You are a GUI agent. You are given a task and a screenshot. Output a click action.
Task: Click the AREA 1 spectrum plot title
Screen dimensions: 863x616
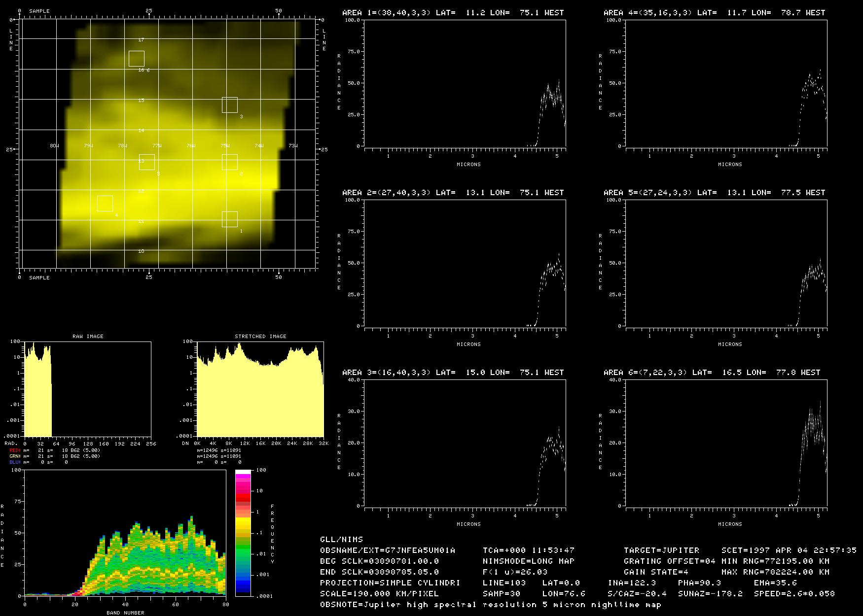point(453,13)
